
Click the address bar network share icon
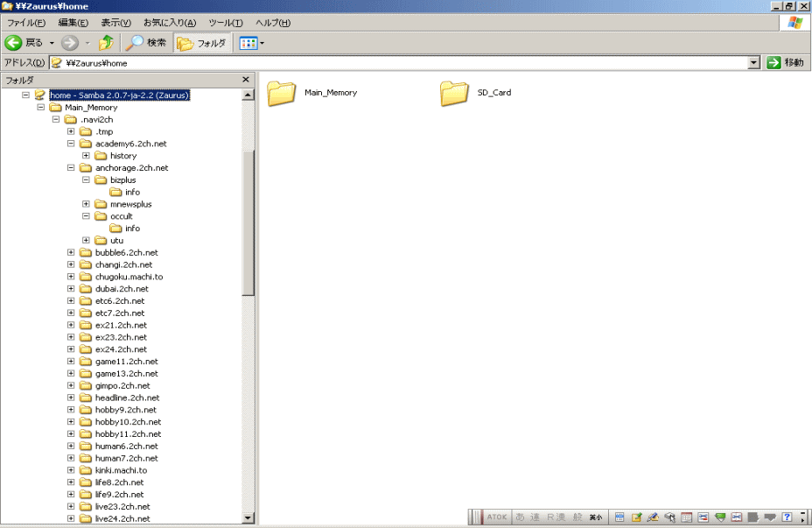[57, 63]
